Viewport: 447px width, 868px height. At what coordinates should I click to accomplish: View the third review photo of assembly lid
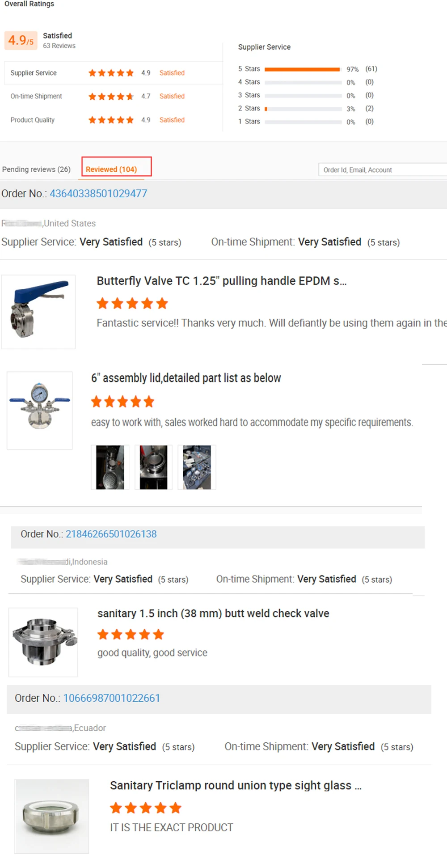click(197, 467)
